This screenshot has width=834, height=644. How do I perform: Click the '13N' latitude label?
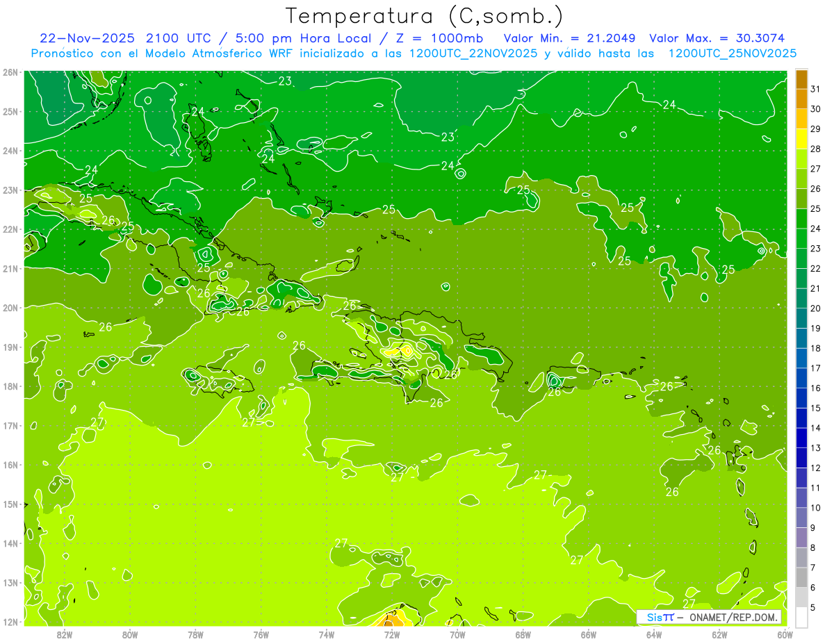(x=10, y=582)
